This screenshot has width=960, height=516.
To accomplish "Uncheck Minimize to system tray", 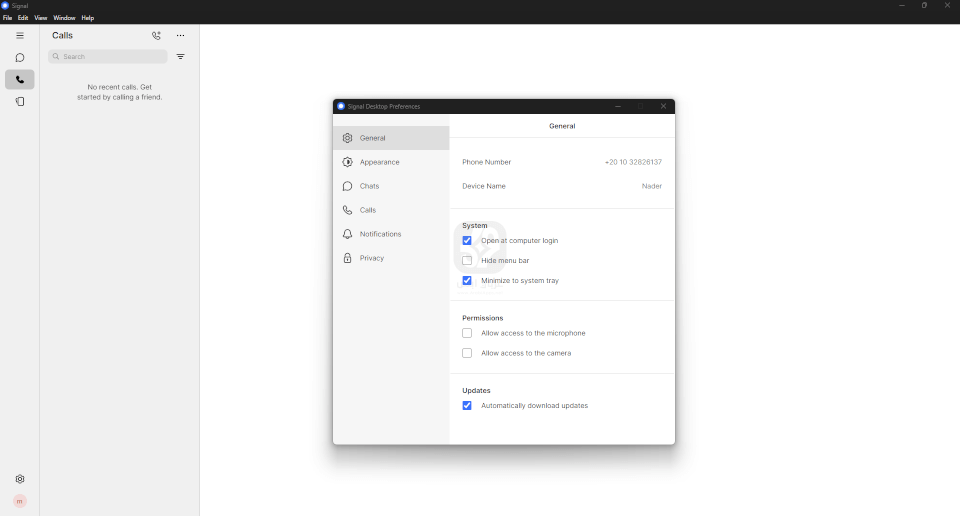I will pos(467,281).
